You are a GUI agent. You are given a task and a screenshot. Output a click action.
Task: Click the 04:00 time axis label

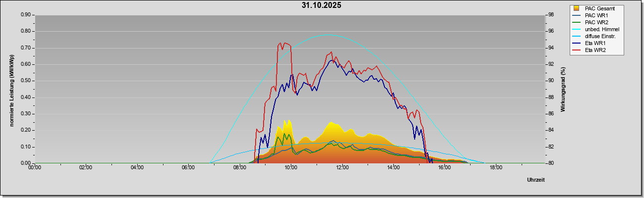point(137,168)
